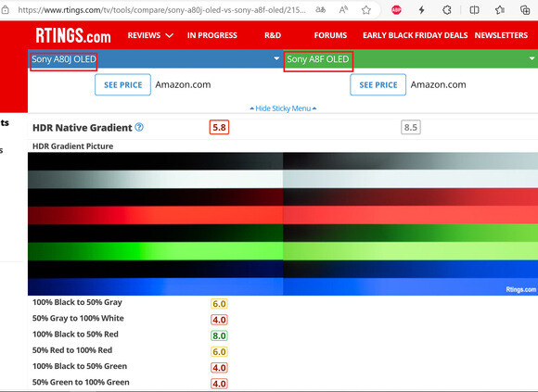Image resolution: width=538 pixels, height=392 pixels.
Task: Open the favorites list star icon
Action: tap(500, 10)
